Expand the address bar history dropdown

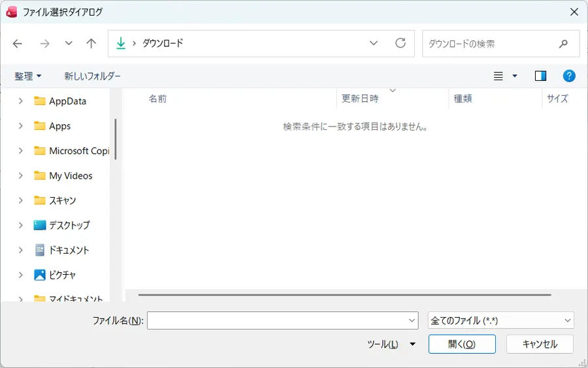tap(374, 44)
